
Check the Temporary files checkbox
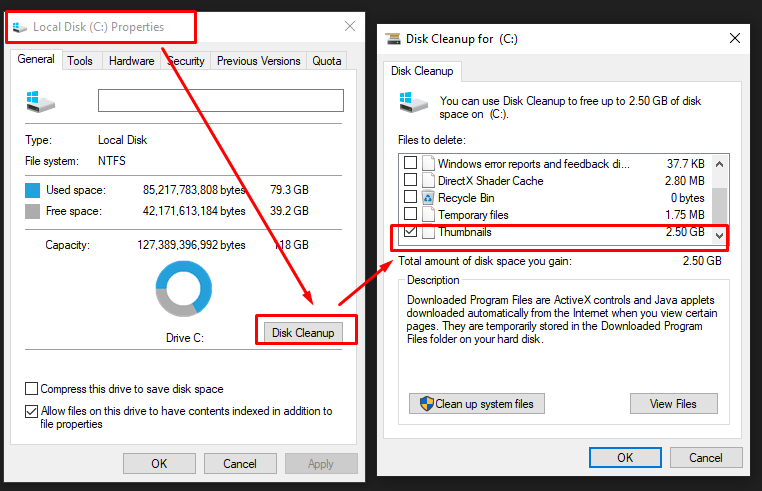[x=410, y=213]
